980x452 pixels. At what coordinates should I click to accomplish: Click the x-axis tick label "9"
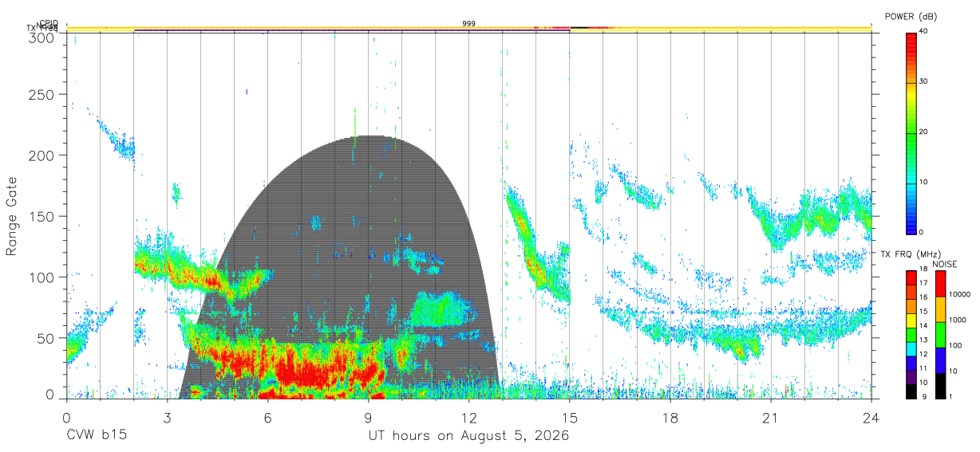368,418
